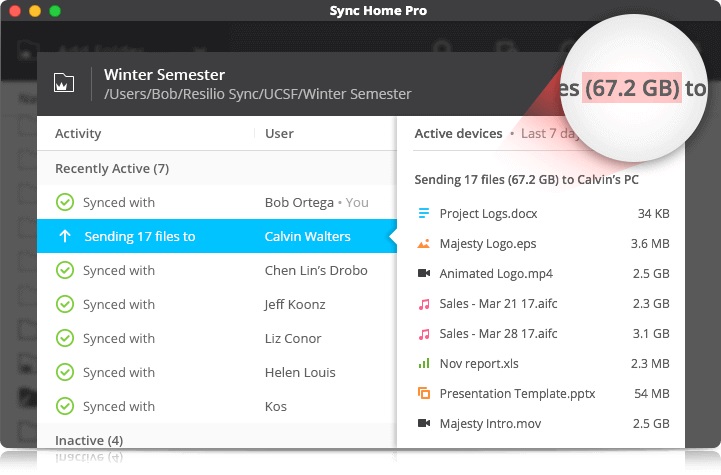Click the chart icon for Nov report.xls
The height and width of the screenshot is (475, 721).
click(423, 364)
